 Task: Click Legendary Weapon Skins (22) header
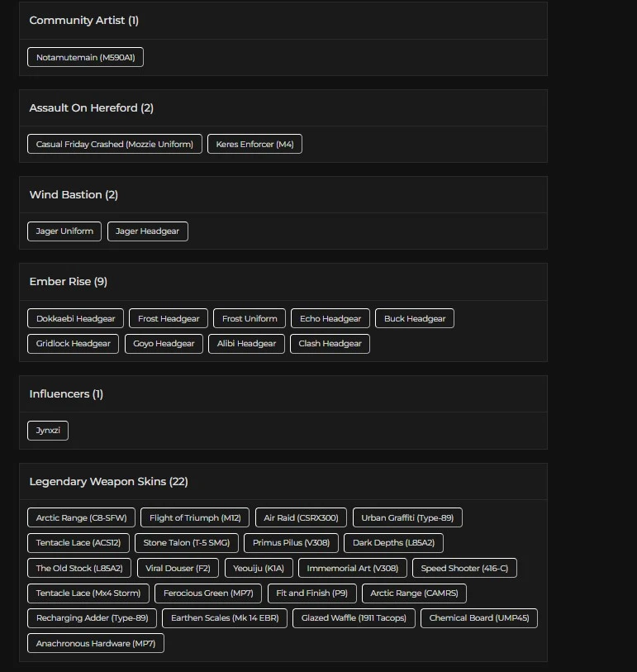(108, 482)
